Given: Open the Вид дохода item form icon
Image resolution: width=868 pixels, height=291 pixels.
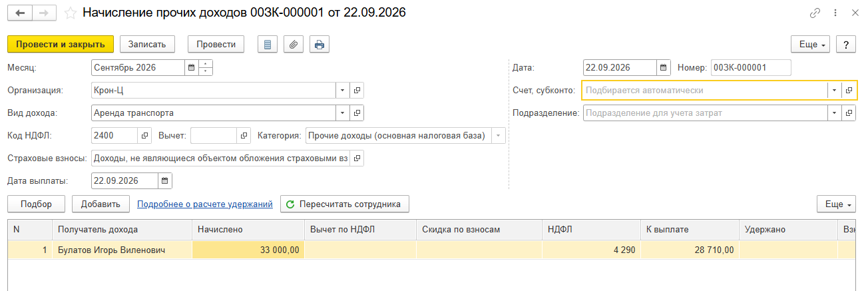Looking at the screenshot, I should [x=357, y=113].
